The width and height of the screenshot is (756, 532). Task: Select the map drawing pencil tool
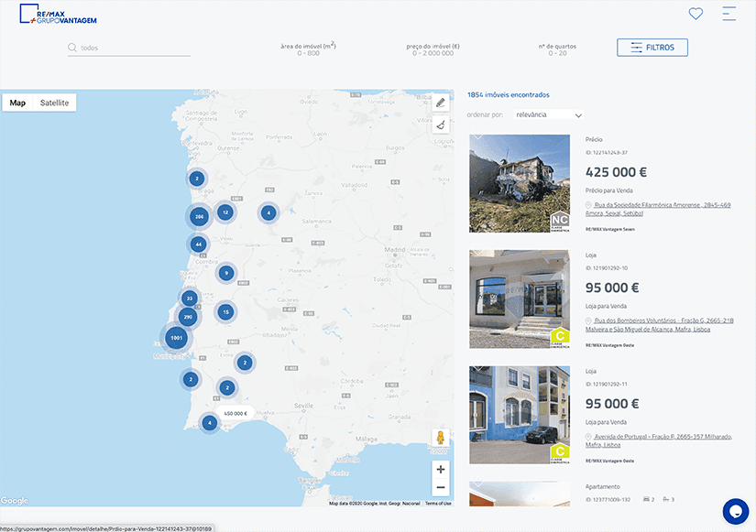(x=440, y=103)
